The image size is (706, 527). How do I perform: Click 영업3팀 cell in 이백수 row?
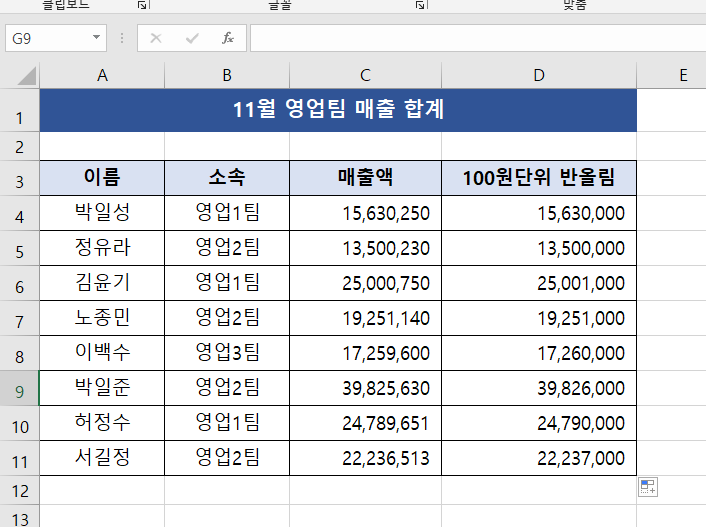(x=227, y=353)
